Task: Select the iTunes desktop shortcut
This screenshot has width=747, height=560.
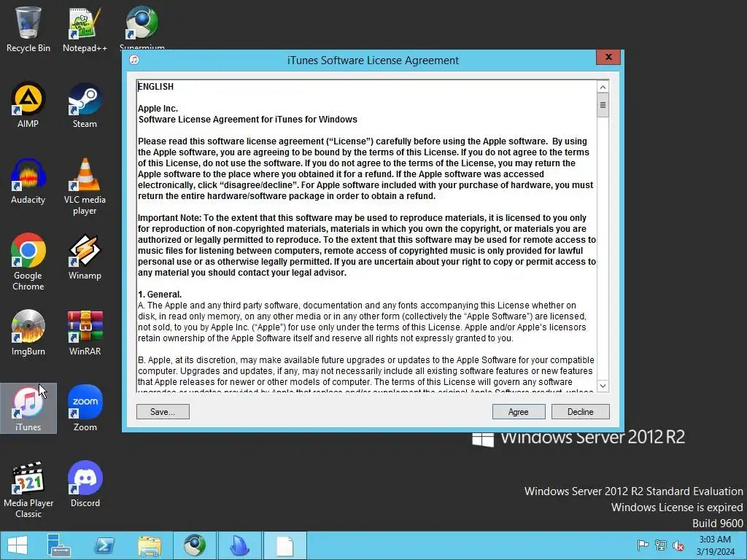Action: (28, 408)
